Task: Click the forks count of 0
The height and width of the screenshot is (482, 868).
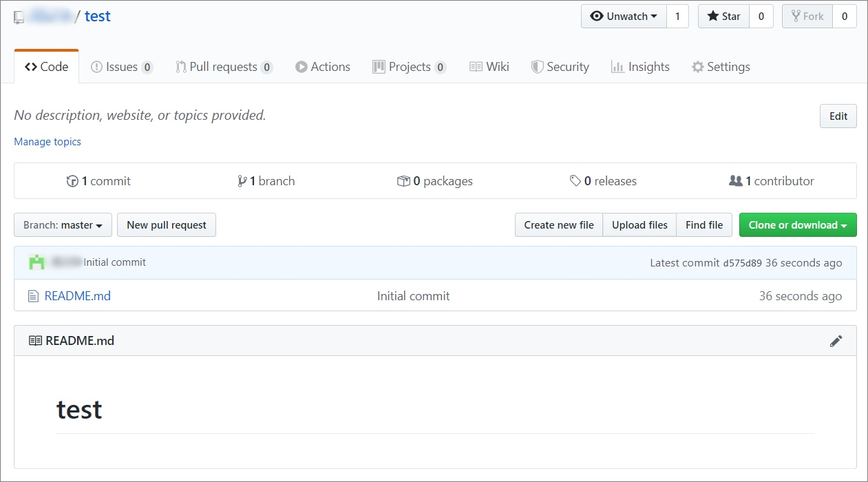Action: point(845,17)
